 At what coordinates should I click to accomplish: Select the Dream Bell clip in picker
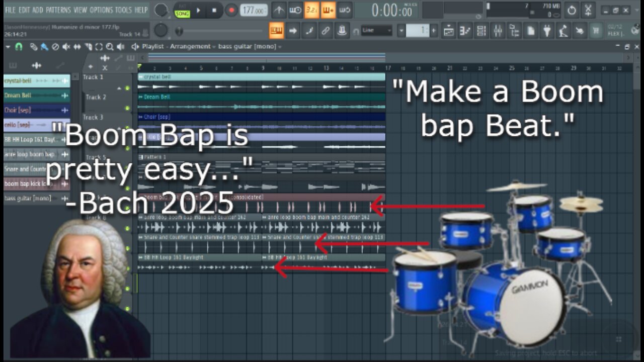click(37, 95)
